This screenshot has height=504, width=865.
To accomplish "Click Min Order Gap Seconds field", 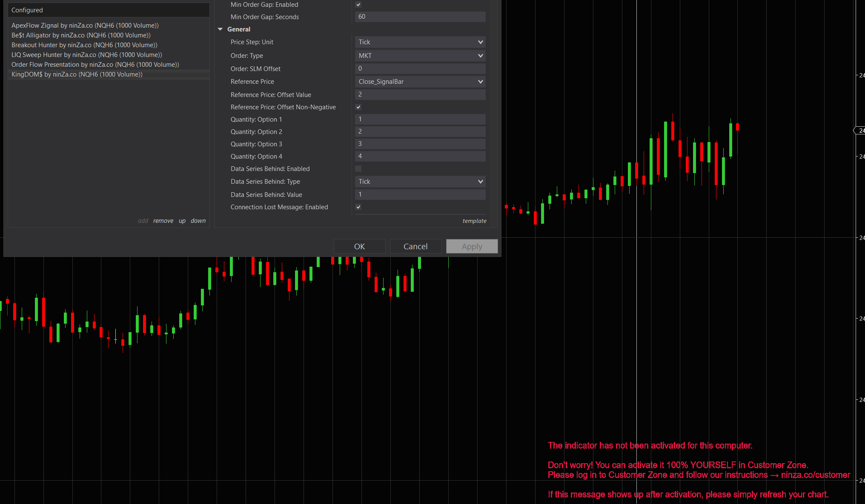I will [420, 17].
